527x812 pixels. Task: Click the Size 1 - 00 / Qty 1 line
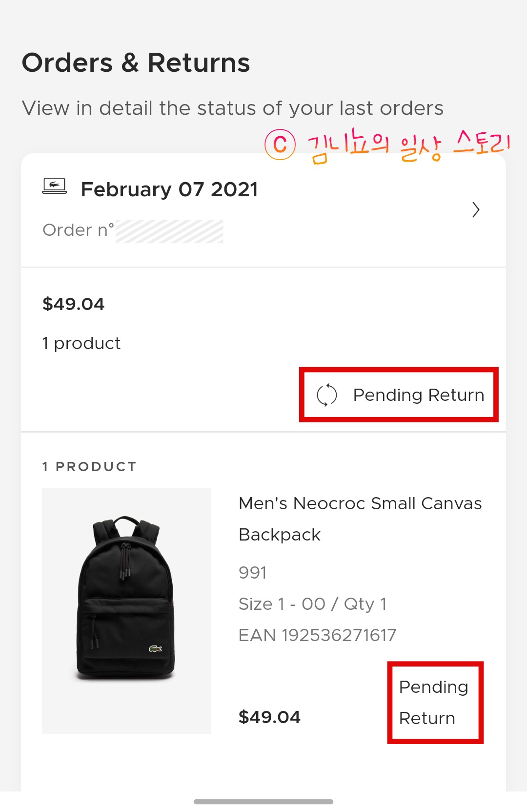tap(313, 604)
